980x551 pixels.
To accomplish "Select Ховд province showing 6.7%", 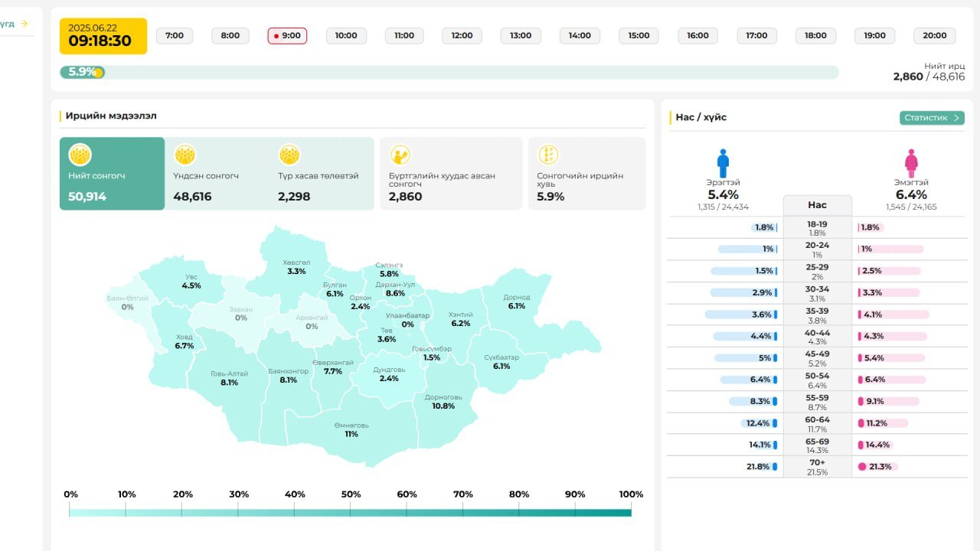I will [184, 341].
